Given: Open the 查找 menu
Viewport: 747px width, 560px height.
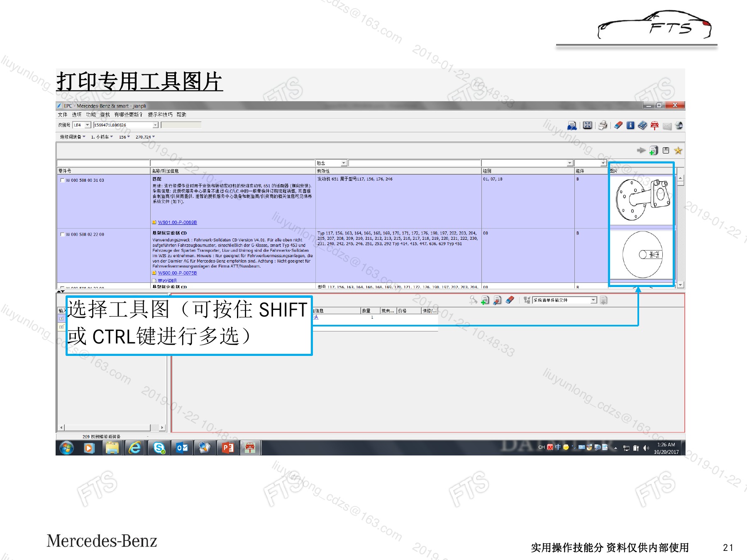Looking at the screenshot, I should (105, 114).
